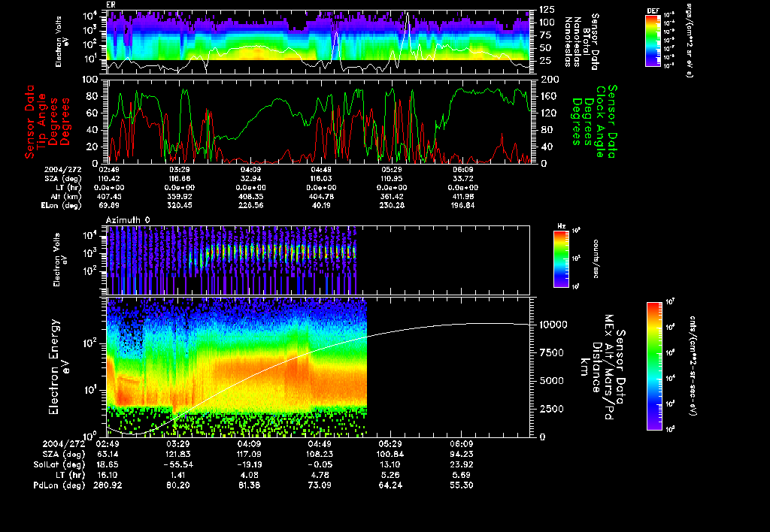Click the Hz counts/sec color scale
The height and width of the screenshot is (532, 770).
click(x=560, y=258)
